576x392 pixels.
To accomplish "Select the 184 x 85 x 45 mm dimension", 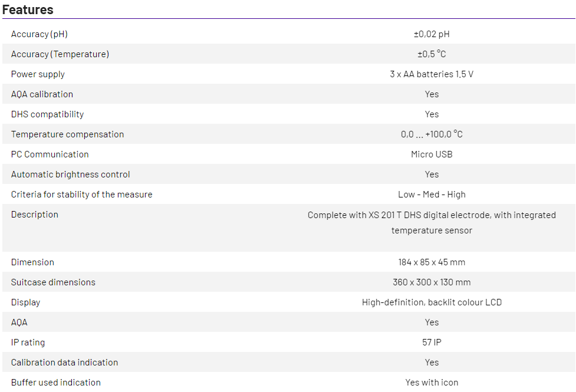I will click(x=432, y=262).
